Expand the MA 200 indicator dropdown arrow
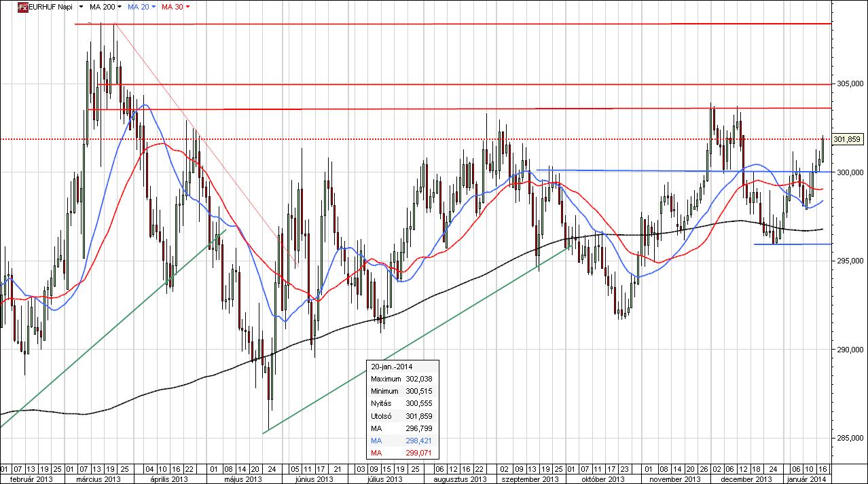Screen dimensions: 868x484 point(120,7)
